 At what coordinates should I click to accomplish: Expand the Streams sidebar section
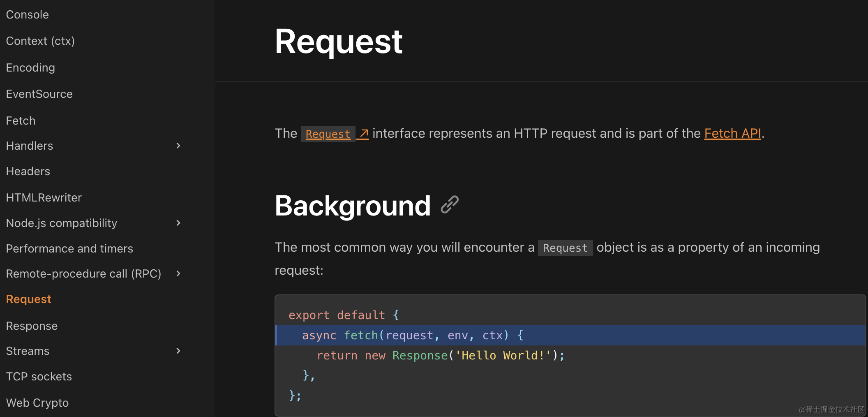[x=178, y=351]
